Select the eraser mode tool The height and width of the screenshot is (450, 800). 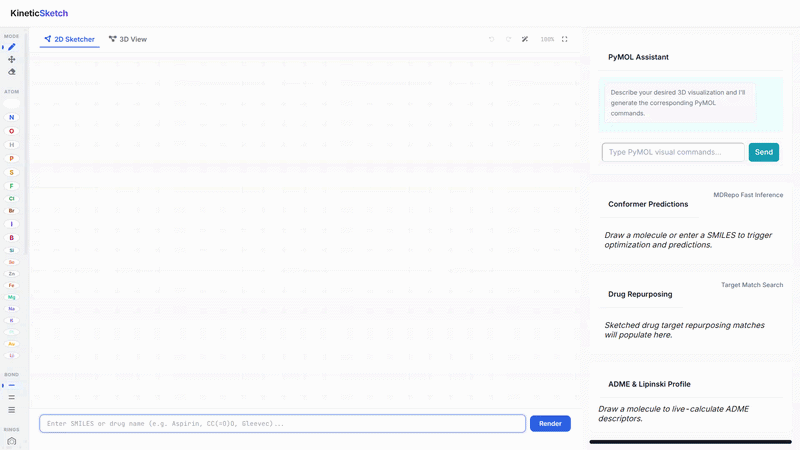(12, 72)
